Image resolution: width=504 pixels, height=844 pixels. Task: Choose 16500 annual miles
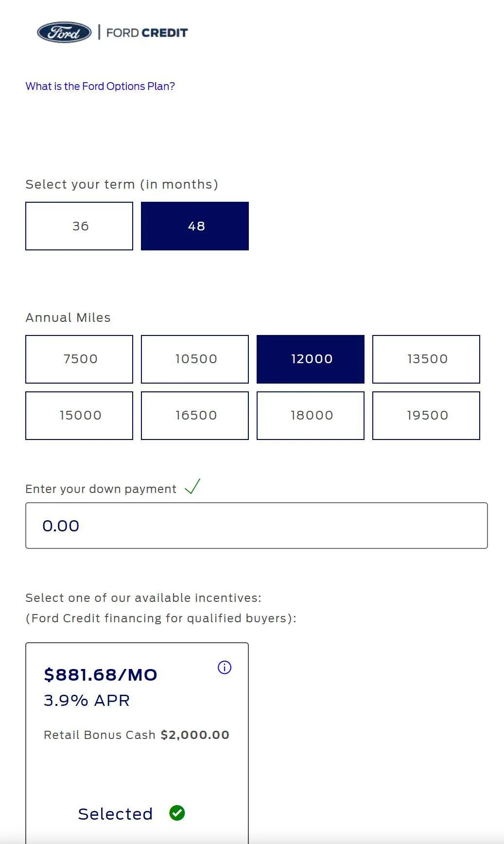click(195, 416)
